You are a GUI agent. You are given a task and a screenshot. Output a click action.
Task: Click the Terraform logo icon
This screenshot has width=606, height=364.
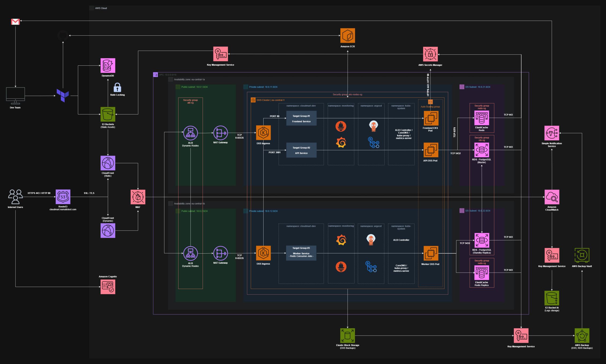(x=63, y=96)
